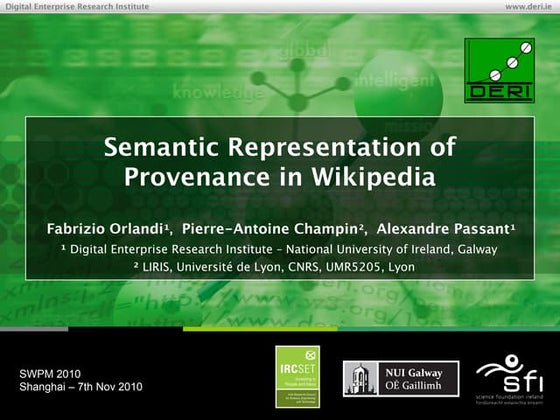The height and width of the screenshot is (420, 560).
Task: Open the www.deri.ie link
Action: pos(528,7)
